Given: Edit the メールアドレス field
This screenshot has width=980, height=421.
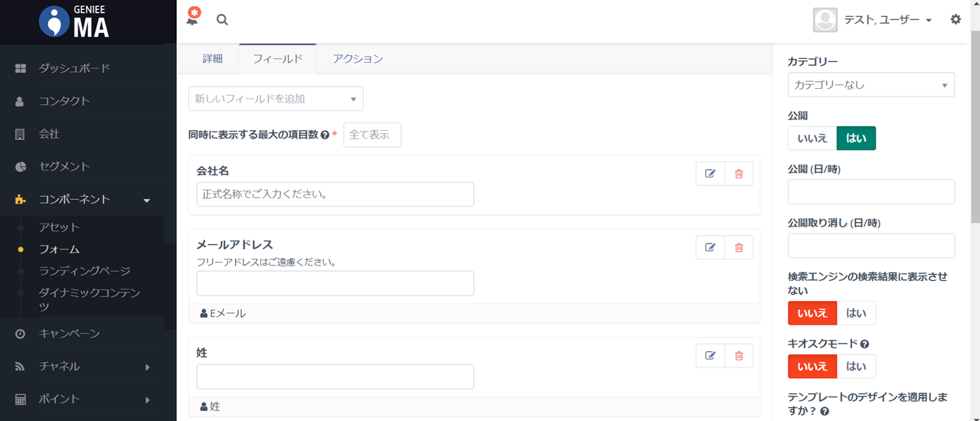Looking at the screenshot, I should [710, 247].
